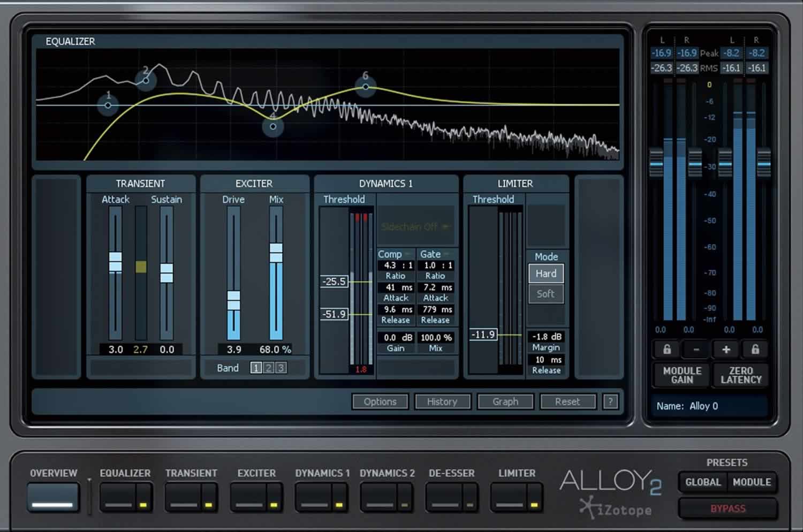Click the Graph button
The height and width of the screenshot is (532, 803).
(505, 401)
